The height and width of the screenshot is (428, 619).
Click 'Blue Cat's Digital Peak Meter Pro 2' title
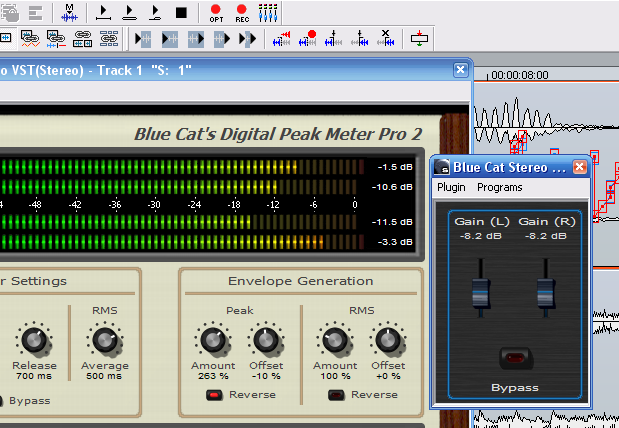(x=278, y=134)
